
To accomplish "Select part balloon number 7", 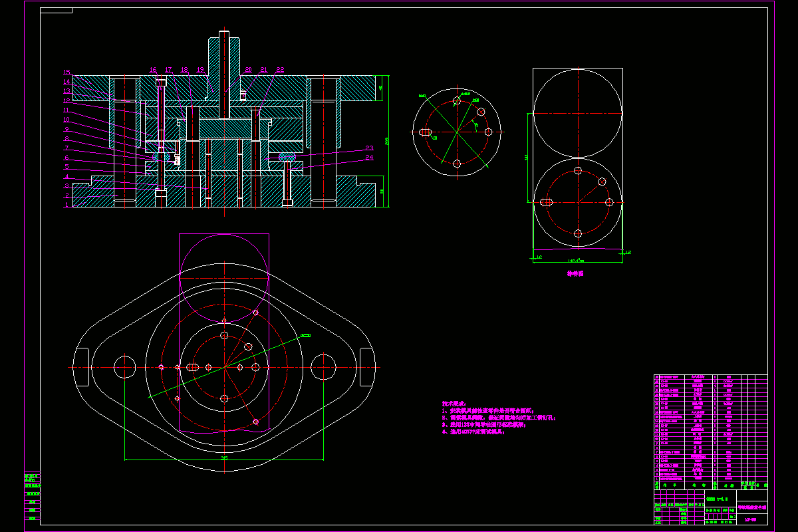I will point(66,148).
